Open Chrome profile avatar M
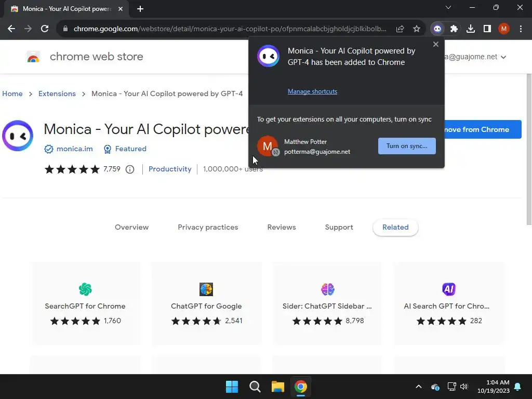Image resolution: width=532 pixels, height=399 pixels. 504,29
